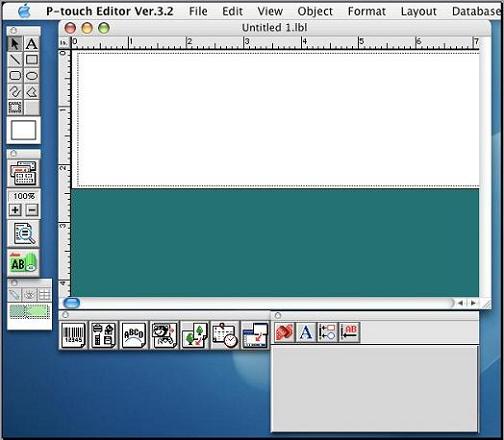
Task: Click the symbols insert icon
Action: click(103, 335)
